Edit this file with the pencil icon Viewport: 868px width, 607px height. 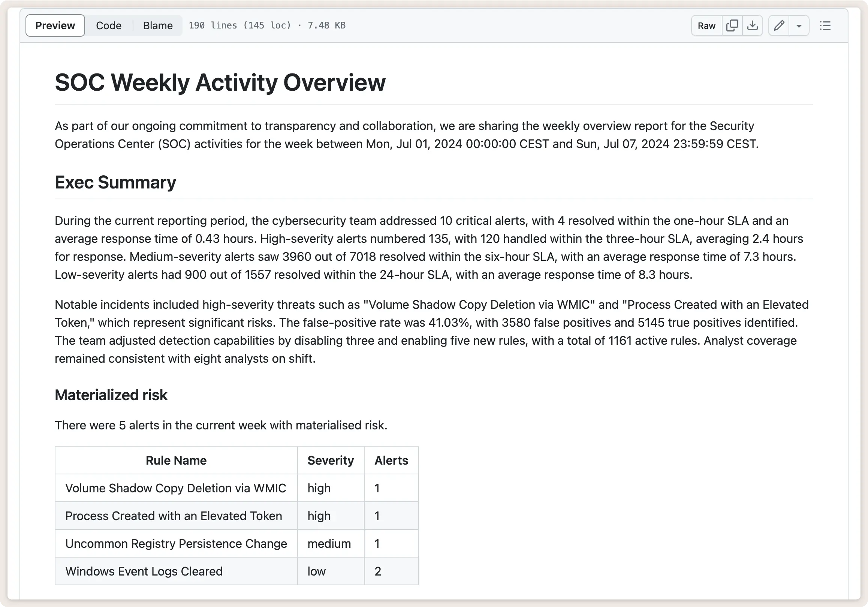(778, 25)
